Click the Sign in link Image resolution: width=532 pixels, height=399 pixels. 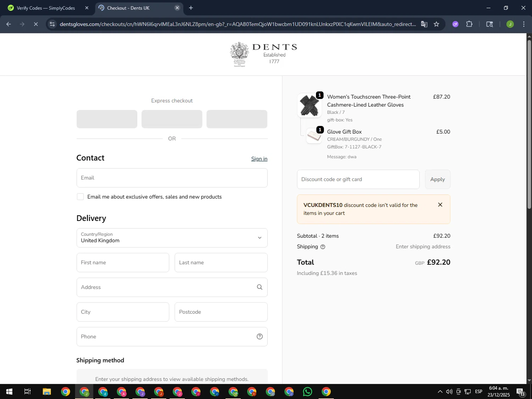(259, 159)
